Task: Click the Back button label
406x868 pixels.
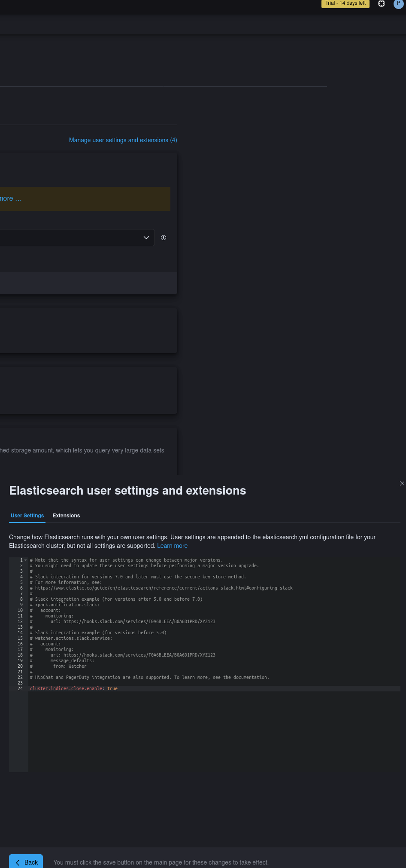Action: [x=31, y=862]
